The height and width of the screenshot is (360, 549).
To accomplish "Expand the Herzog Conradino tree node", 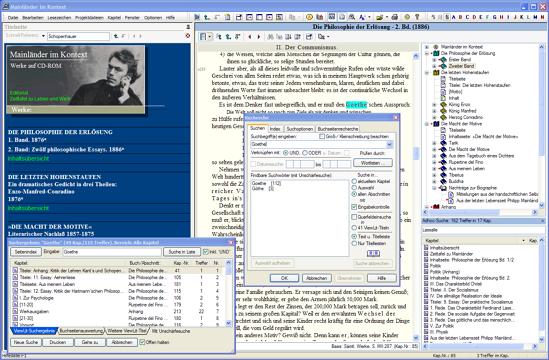I will 435,117.
